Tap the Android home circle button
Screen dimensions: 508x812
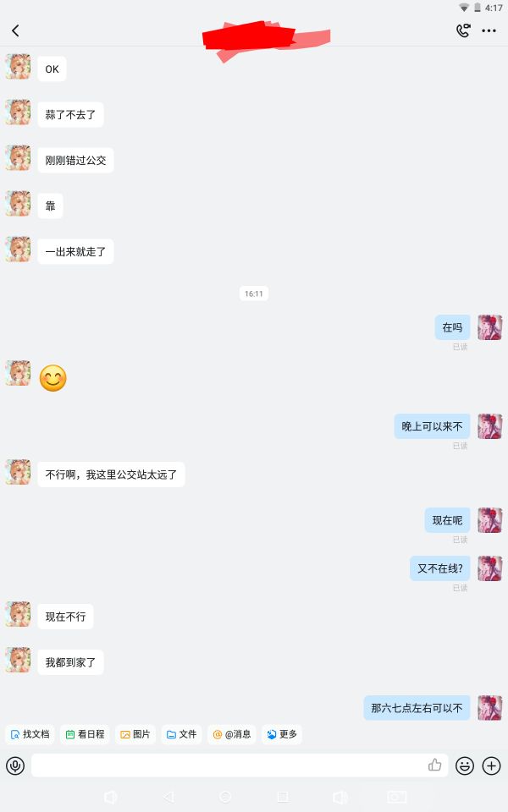(x=225, y=797)
